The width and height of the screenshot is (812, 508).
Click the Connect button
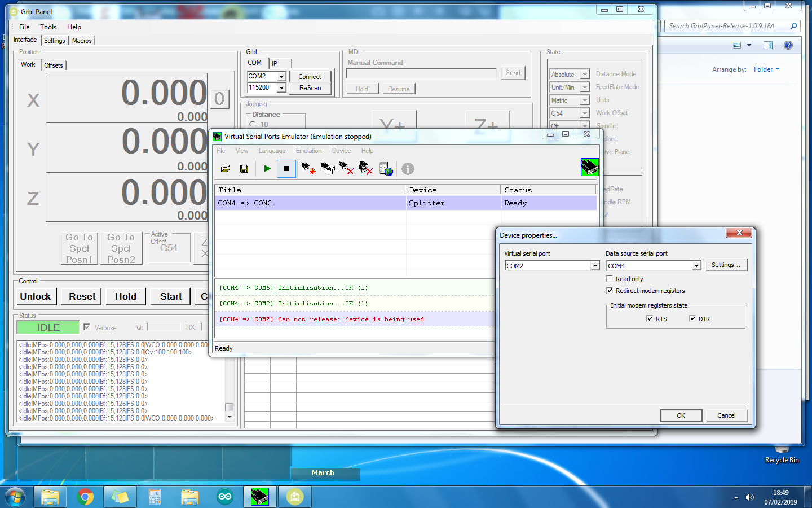coord(310,77)
